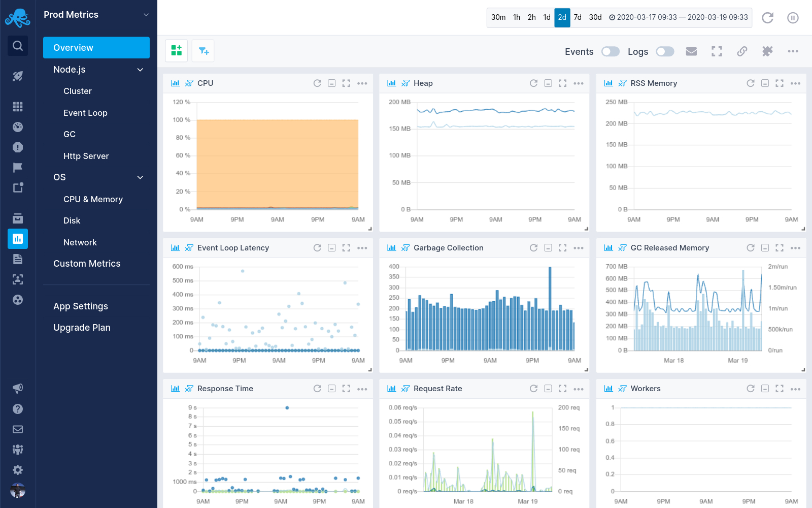Open the Prod Metrics app dropdown
Viewport: 812px width, 508px height.
click(x=146, y=15)
